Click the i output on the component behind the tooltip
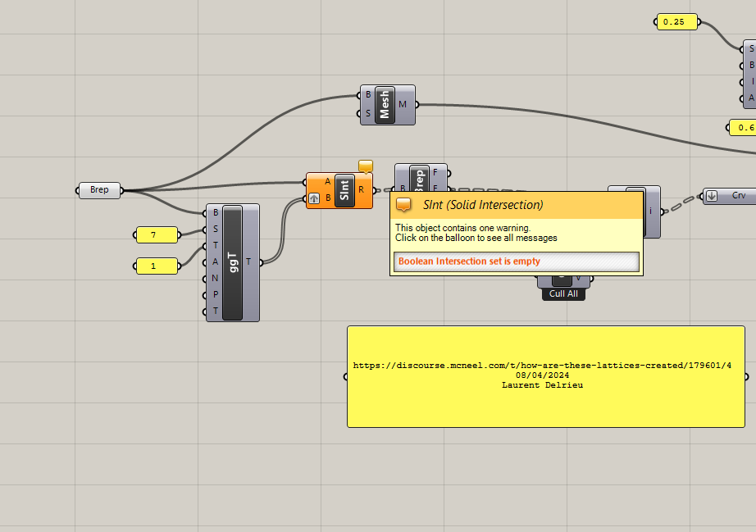 tap(650, 211)
